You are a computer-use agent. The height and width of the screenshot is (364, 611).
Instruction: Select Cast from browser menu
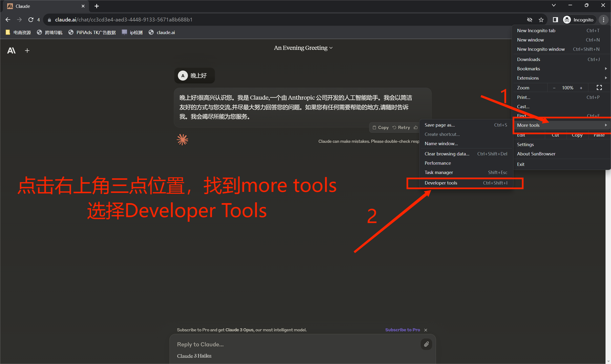[561, 107]
